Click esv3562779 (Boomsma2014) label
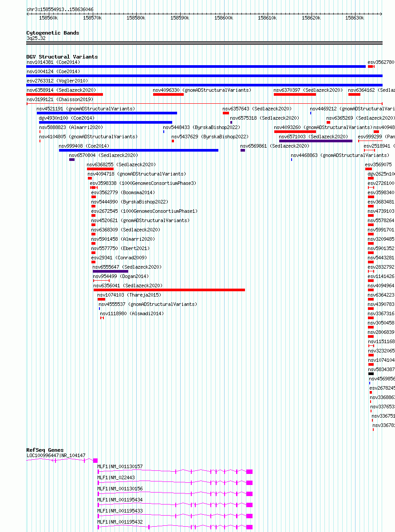Screen dimensions: 395x532 tap(123, 192)
